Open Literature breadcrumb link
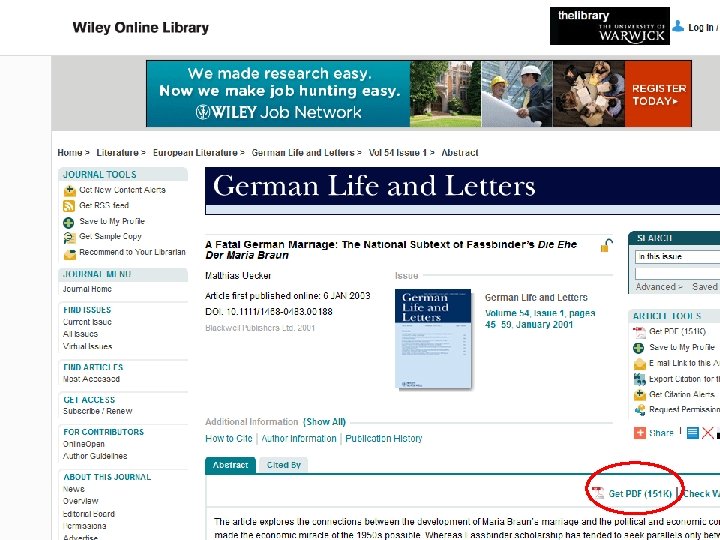The height and width of the screenshot is (540, 720). [x=117, y=153]
